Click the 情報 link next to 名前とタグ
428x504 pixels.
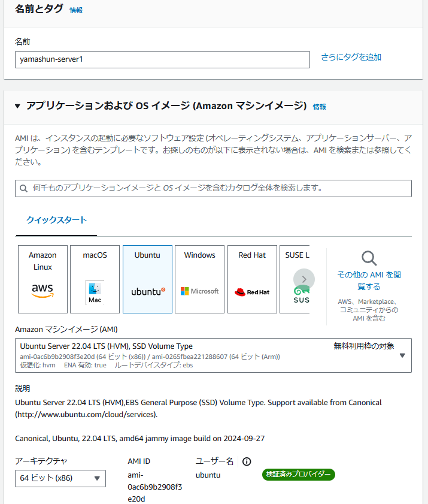(76, 10)
